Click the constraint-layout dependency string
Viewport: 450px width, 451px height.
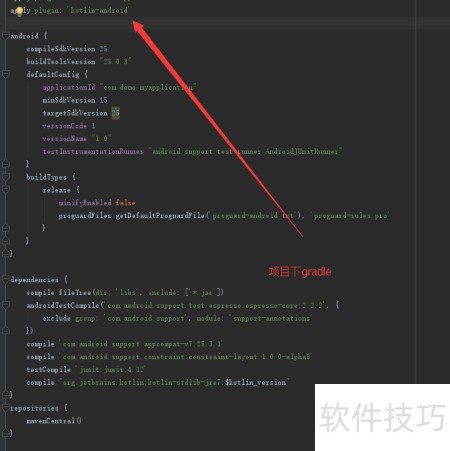point(186,357)
